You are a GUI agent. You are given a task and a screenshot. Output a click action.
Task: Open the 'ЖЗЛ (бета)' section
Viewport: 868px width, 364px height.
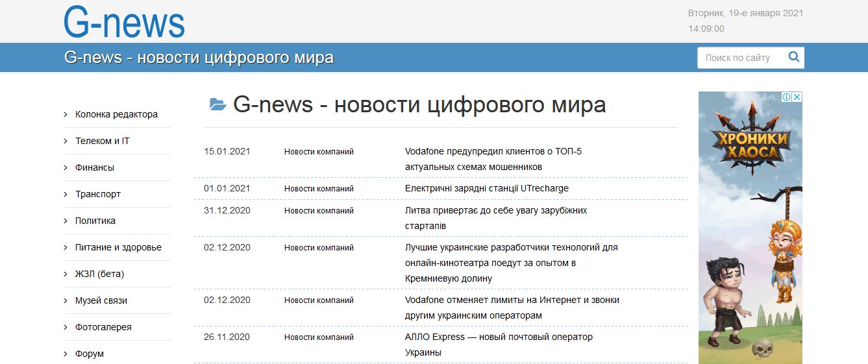99,274
